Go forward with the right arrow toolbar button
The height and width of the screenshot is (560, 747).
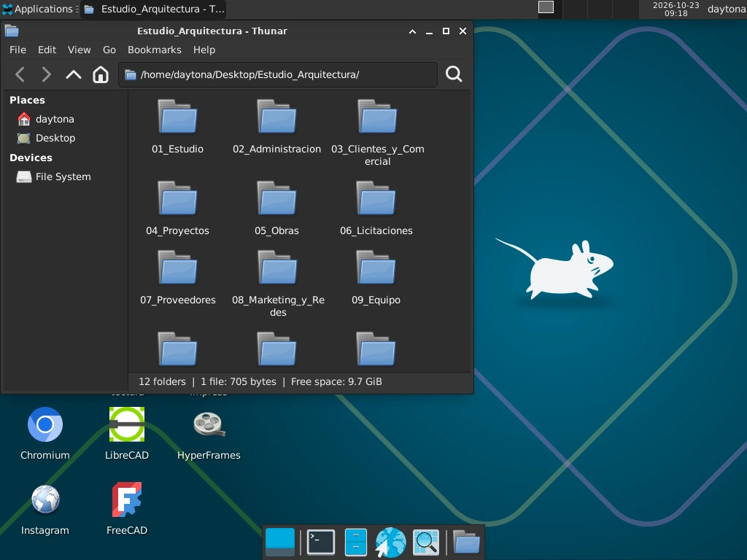click(46, 75)
